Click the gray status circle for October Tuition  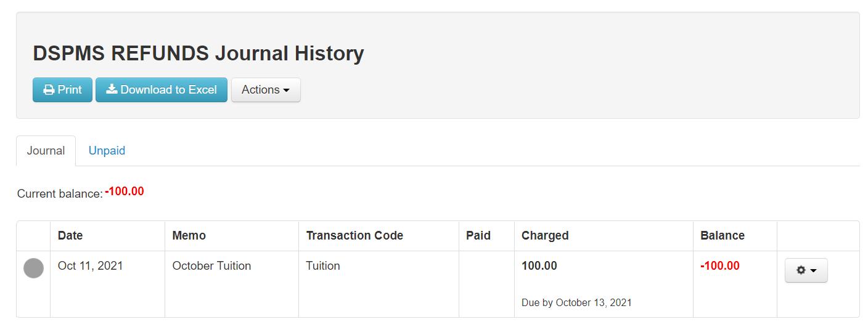[x=33, y=268]
